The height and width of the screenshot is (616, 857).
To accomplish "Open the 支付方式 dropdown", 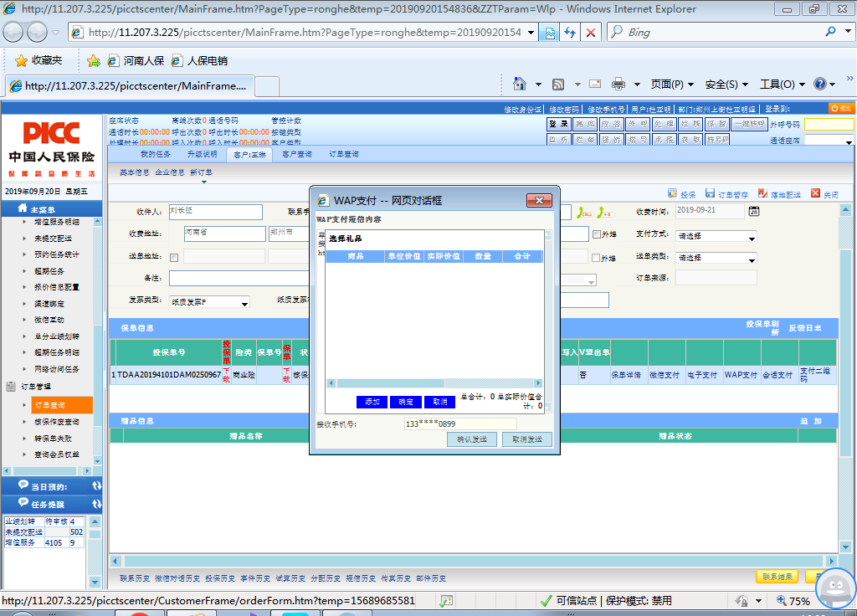I will 717,235.
